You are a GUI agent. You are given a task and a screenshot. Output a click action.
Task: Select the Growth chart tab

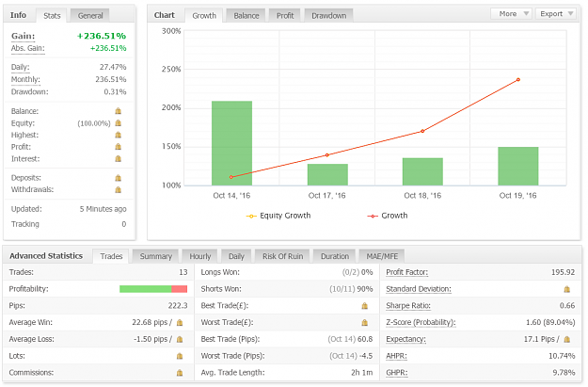(x=204, y=16)
